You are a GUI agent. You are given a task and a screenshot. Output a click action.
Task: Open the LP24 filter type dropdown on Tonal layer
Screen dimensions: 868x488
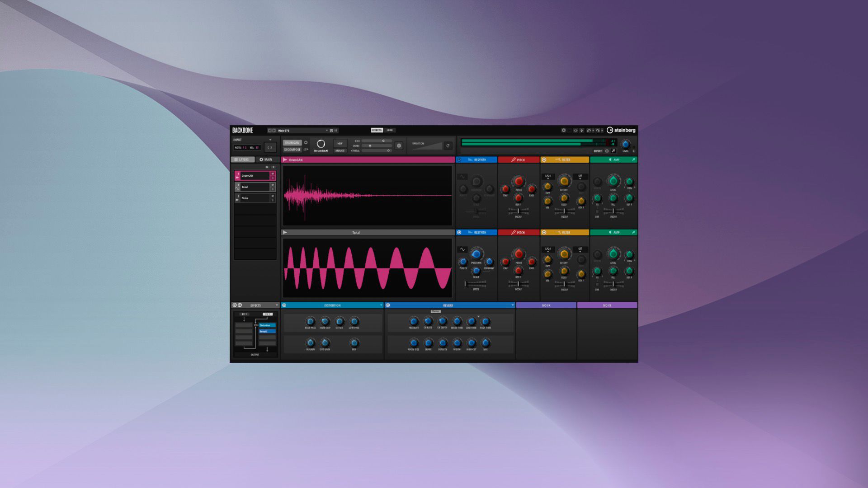[548, 249]
